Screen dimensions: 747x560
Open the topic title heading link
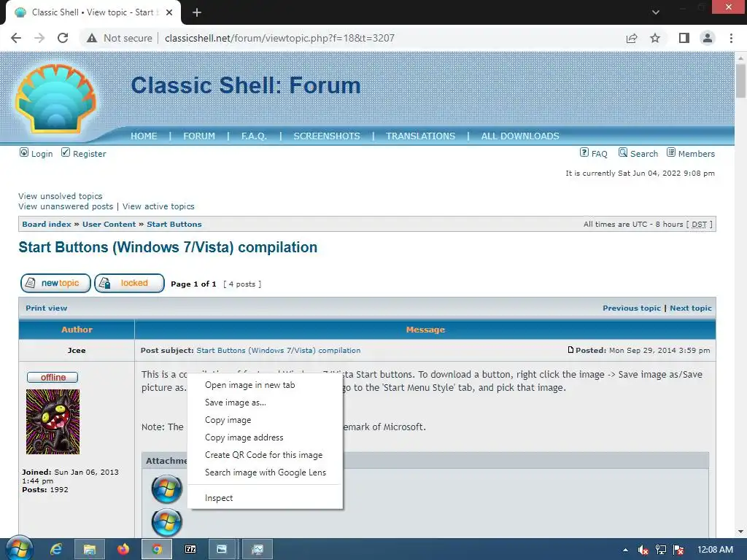tap(168, 247)
